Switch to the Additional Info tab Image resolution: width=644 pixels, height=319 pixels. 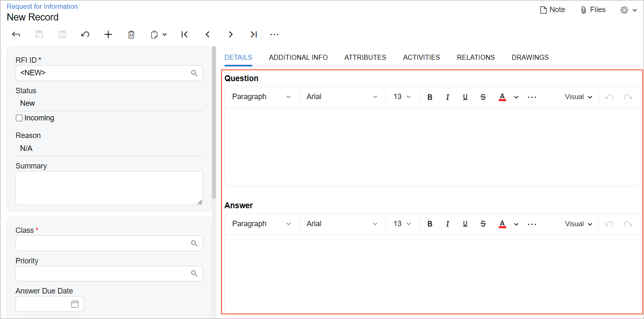[298, 57]
